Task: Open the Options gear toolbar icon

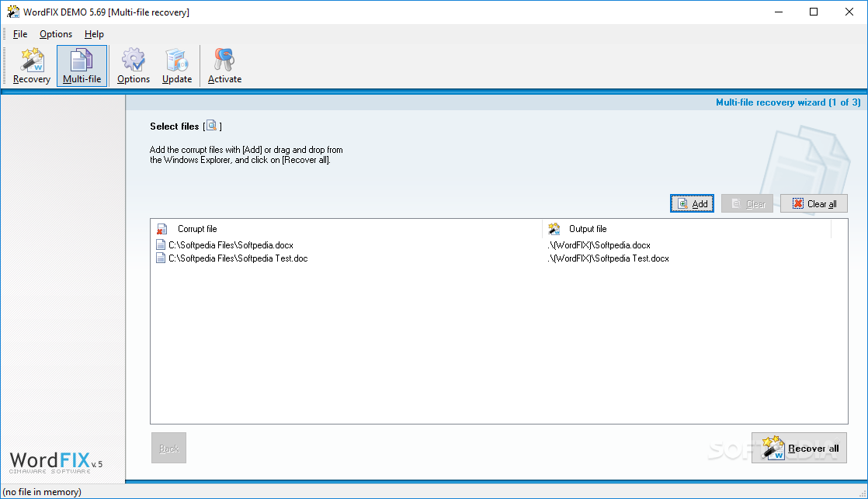Action: coord(134,66)
